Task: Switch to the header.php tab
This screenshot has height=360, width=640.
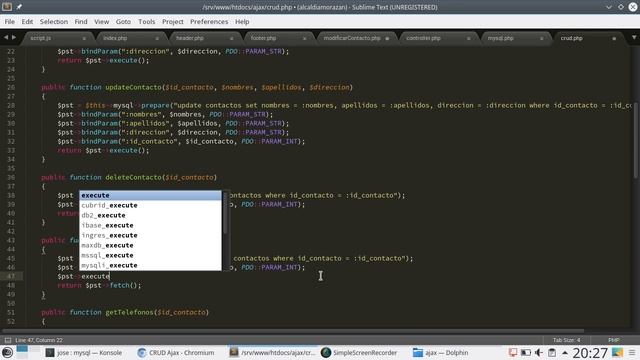Action: click(x=204, y=38)
